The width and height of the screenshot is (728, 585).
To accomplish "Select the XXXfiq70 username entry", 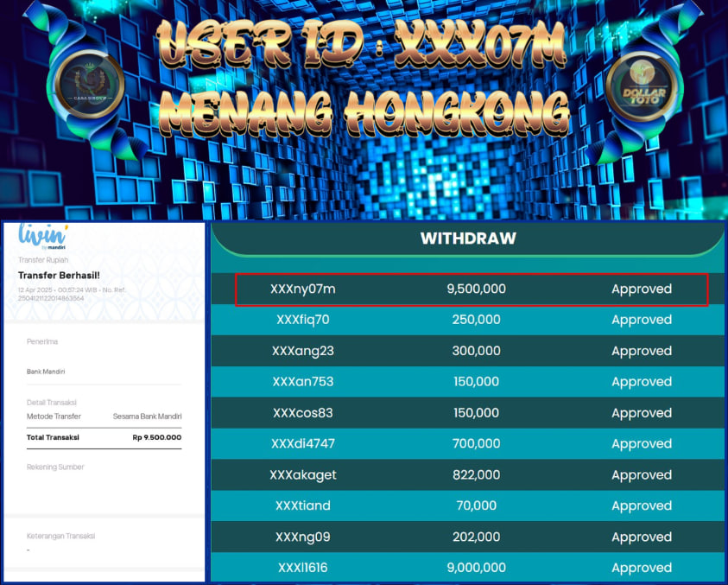I will [302, 320].
